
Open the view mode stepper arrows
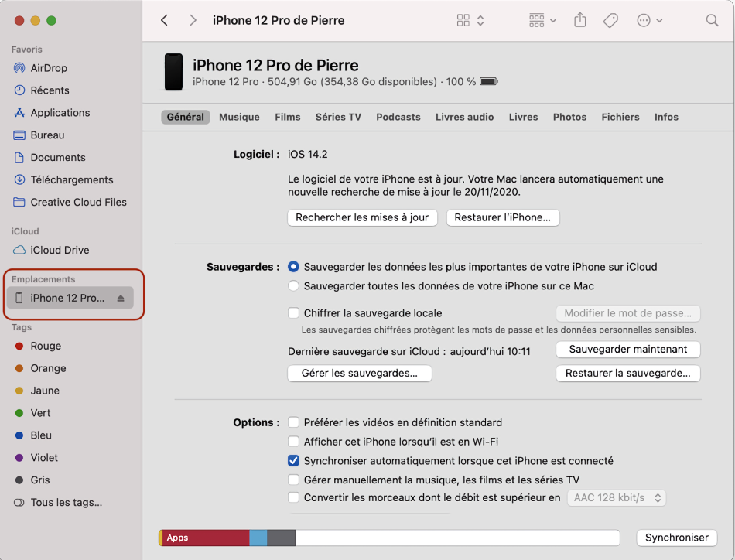pyautogui.click(x=480, y=20)
